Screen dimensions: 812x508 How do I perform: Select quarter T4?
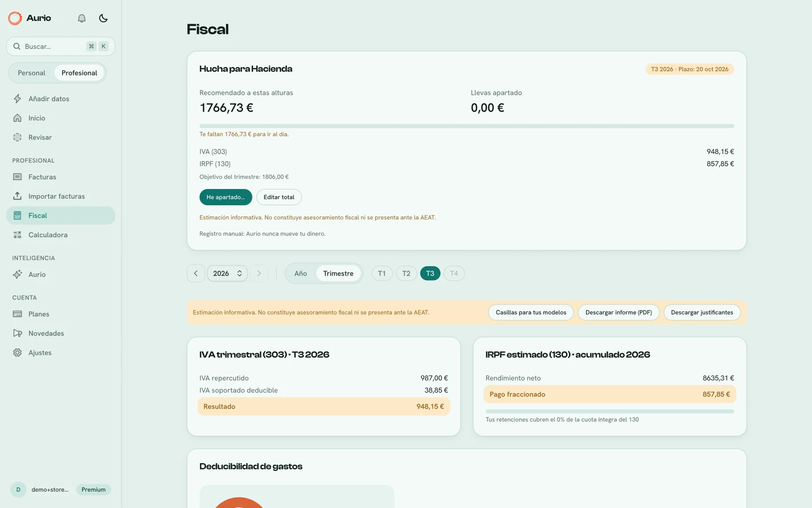(x=454, y=273)
